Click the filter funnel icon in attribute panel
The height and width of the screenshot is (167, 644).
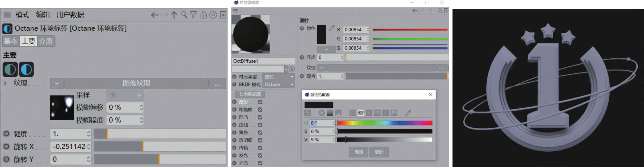193,15
